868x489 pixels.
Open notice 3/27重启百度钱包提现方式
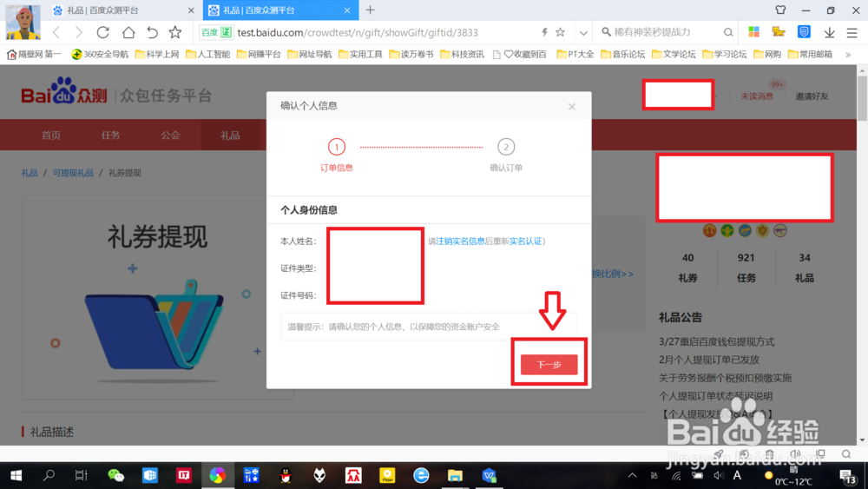point(716,341)
